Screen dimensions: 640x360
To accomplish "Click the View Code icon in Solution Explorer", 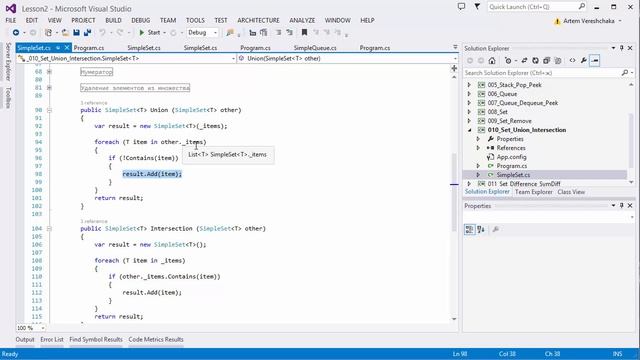I will (x=573, y=60).
